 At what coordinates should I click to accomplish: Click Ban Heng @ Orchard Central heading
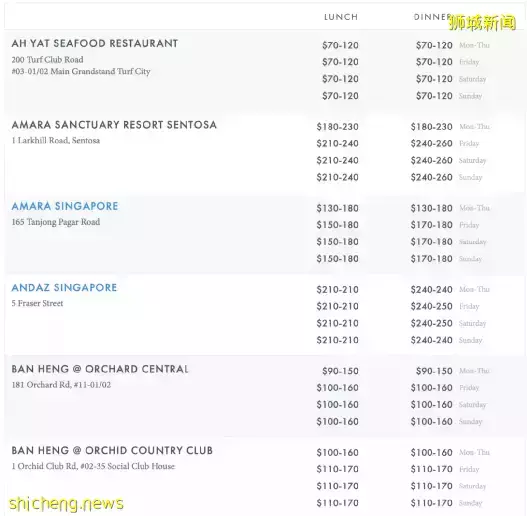(x=100, y=369)
